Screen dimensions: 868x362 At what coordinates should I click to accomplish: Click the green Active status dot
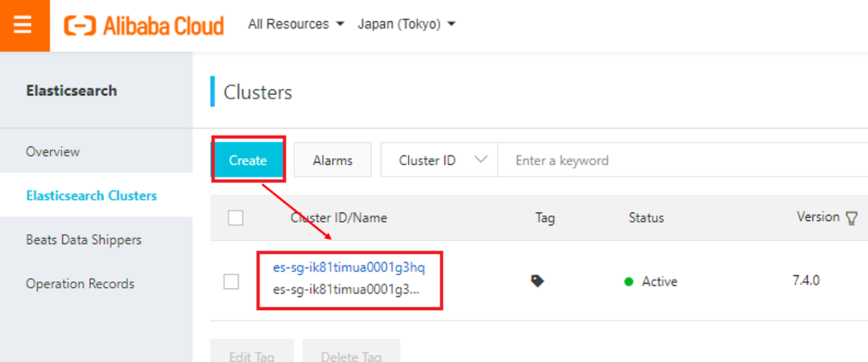(629, 282)
